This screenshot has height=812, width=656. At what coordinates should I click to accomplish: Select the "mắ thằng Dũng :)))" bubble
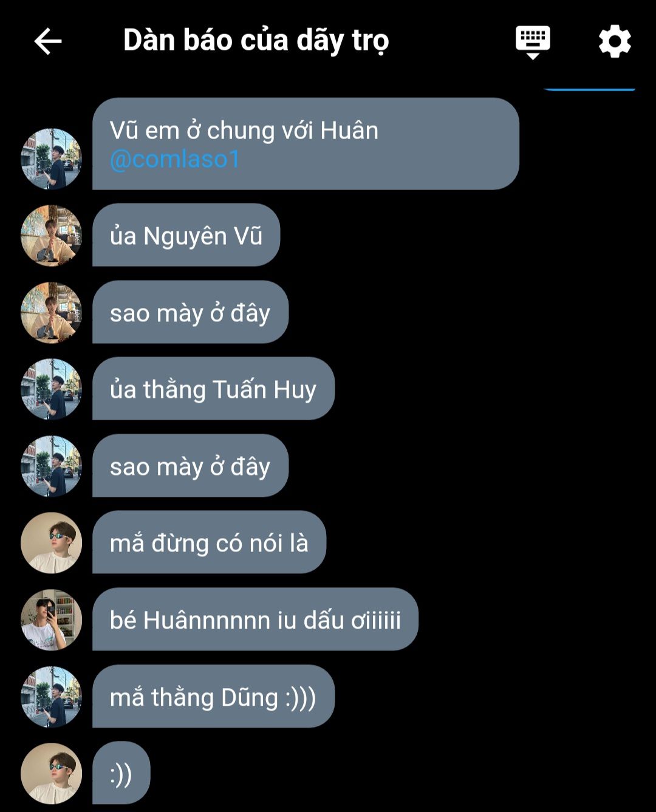(x=213, y=697)
